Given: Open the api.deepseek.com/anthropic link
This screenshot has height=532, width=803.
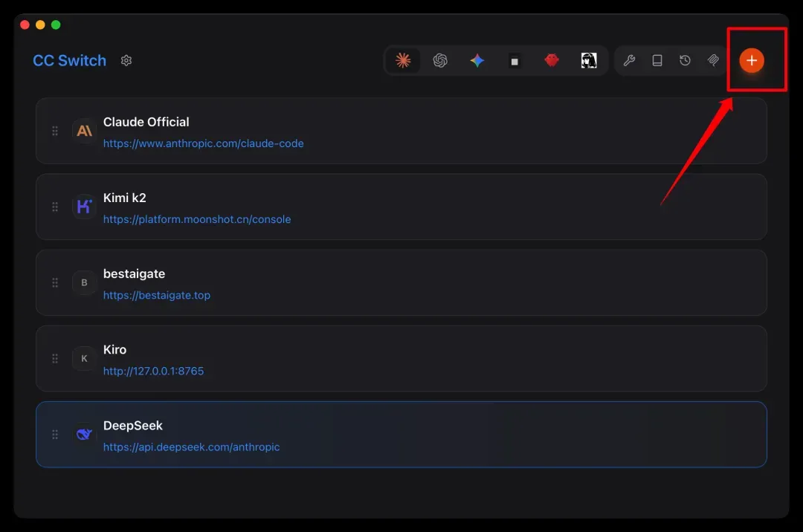Looking at the screenshot, I should [192, 447].
